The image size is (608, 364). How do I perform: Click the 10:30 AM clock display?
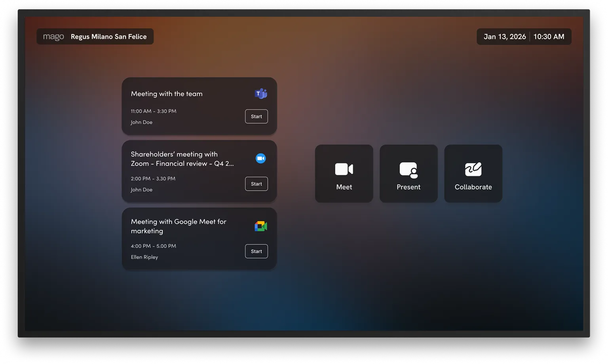pyautogui.click(x=549, y=37)
